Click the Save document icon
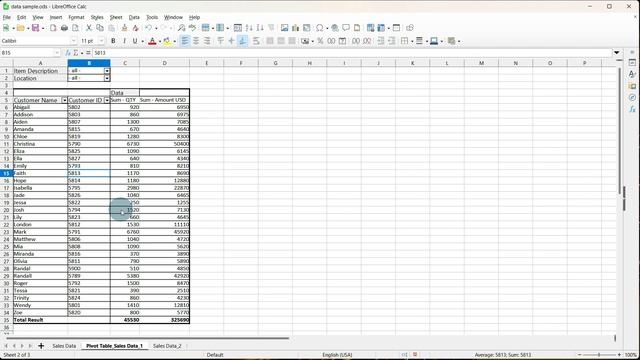640x360 pixels. 36,28
